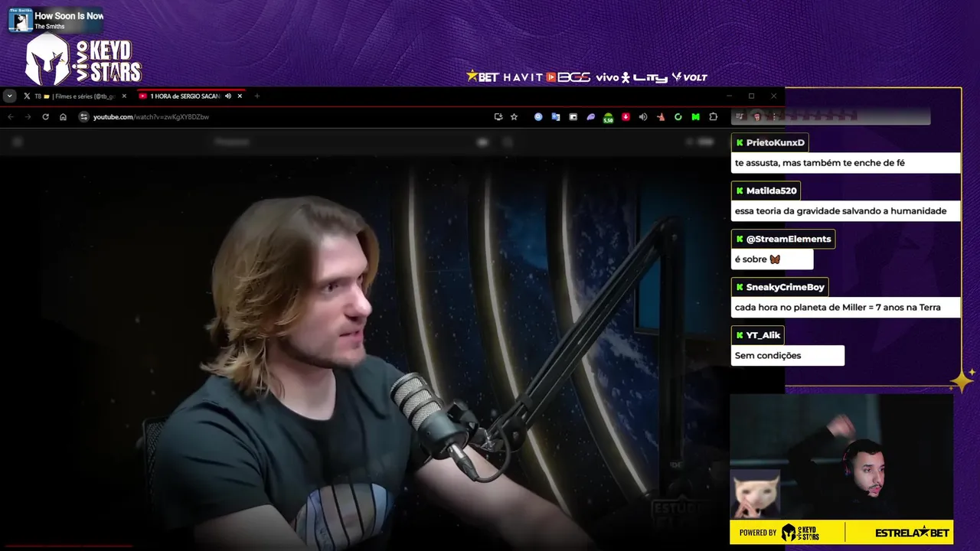980x551 pixels.
Task: Click the HAVIT sponsor logo
Action: coord(523,77)
